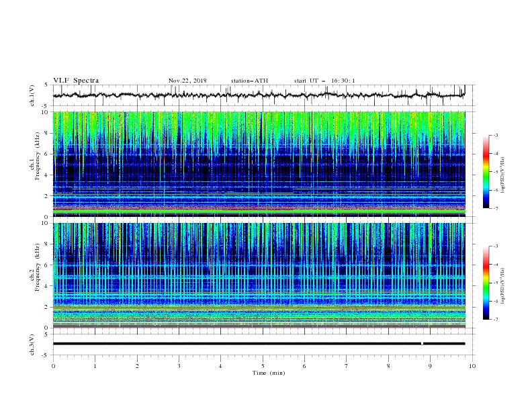Click the ch.1 voltage waveform trace
532x411 pixels.
point(259,95)
